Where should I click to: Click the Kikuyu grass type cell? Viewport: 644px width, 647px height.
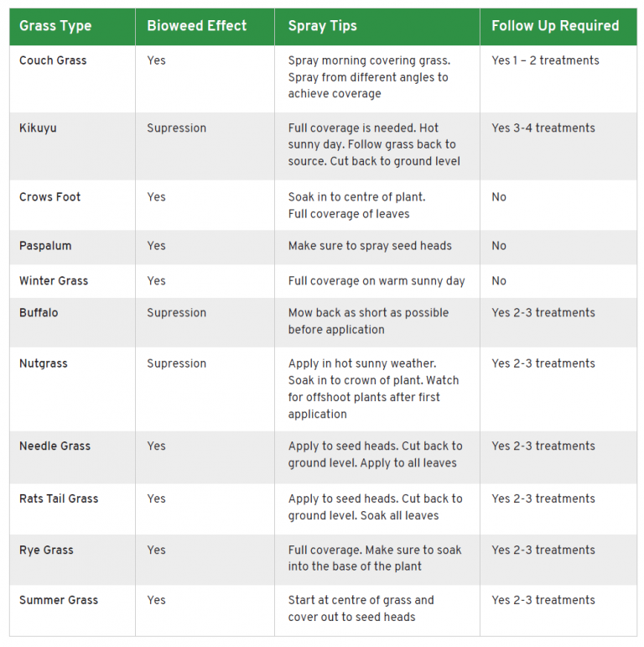(x=38, y=128)
